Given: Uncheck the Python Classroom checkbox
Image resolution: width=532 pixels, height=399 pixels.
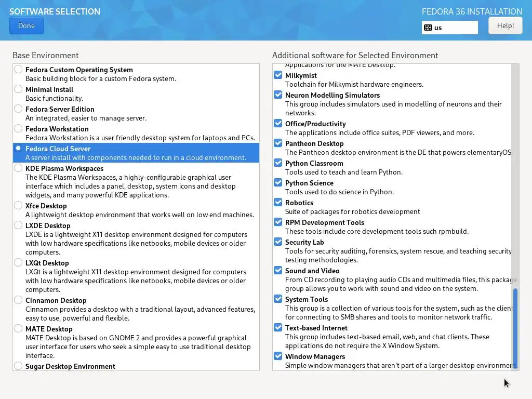Looking at the screenshot, I should [278, 163].
